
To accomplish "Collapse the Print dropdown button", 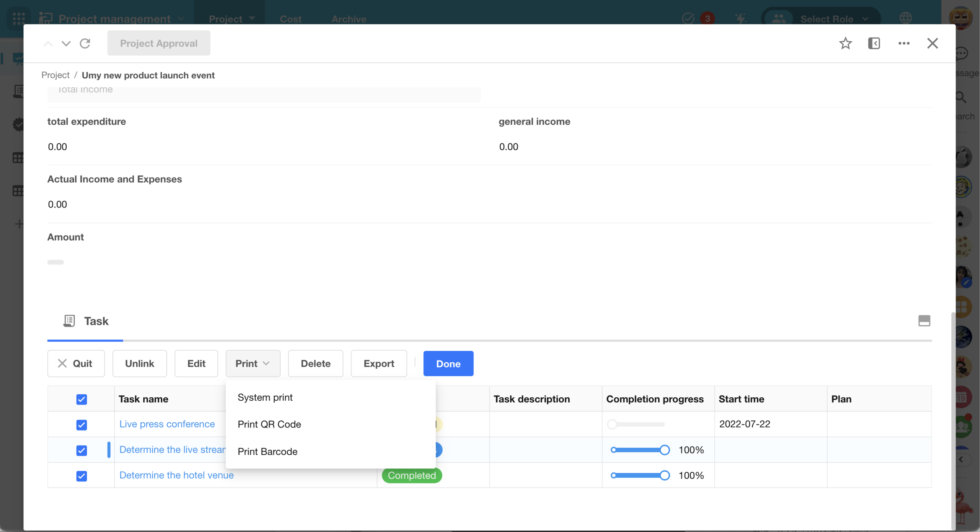I will 253,363.
